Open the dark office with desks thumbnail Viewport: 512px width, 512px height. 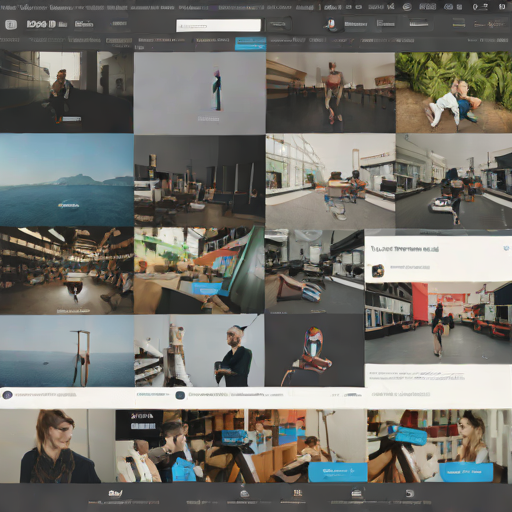199,181
